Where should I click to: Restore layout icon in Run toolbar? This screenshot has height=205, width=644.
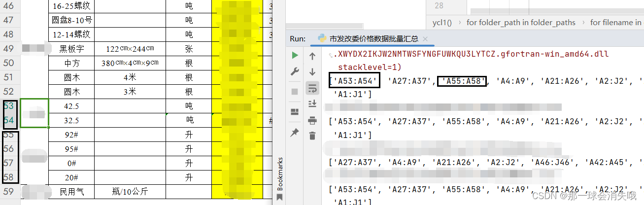[x=295, y=111]
